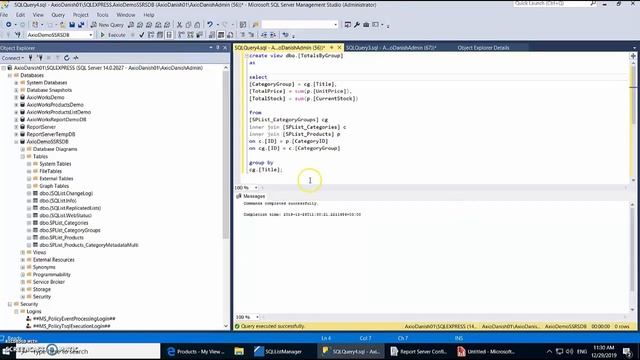
Task: Click the Execute query button
Action: tap(113, 35)
